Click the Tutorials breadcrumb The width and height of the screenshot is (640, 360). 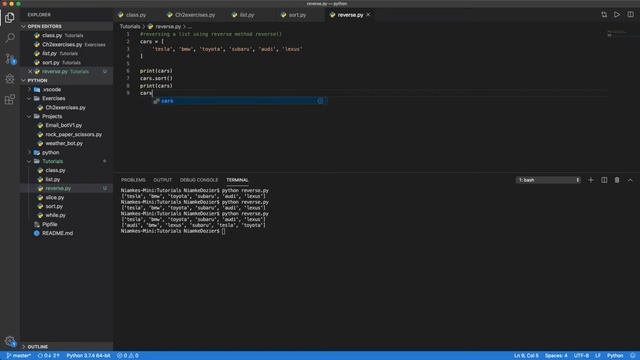[x=130, y=27]
